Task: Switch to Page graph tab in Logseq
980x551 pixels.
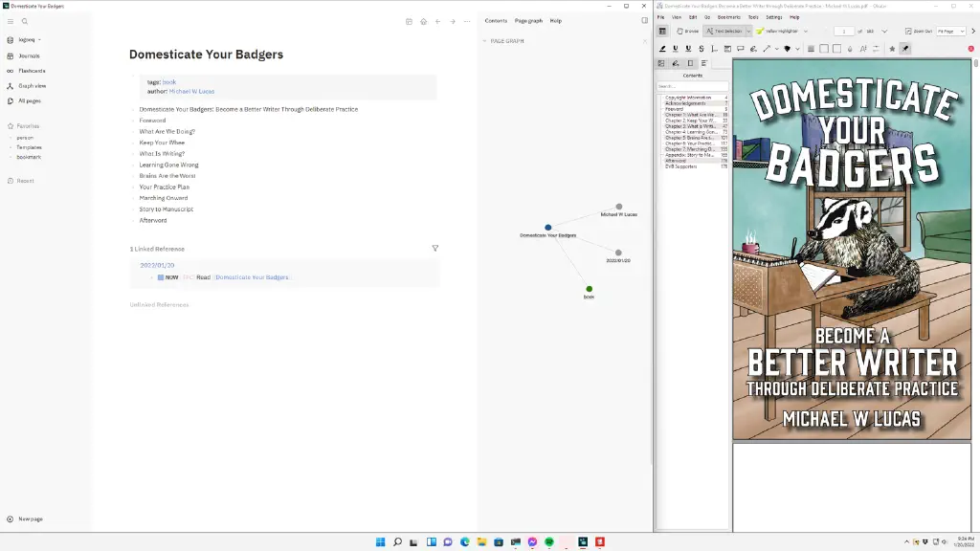Action: click(528, 21)
